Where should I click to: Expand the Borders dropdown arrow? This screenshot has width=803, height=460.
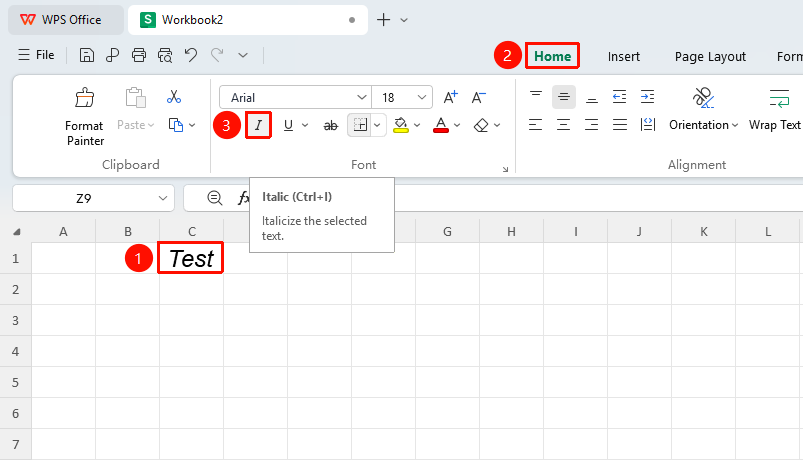point(377,125)
